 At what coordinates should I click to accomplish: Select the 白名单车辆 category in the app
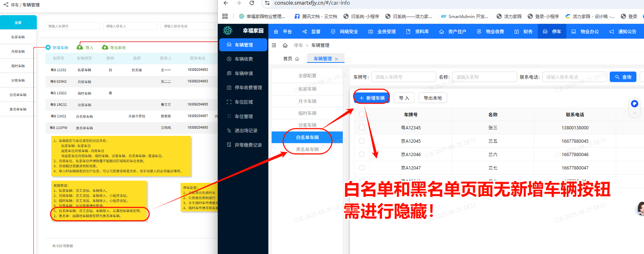click(307, 137)
